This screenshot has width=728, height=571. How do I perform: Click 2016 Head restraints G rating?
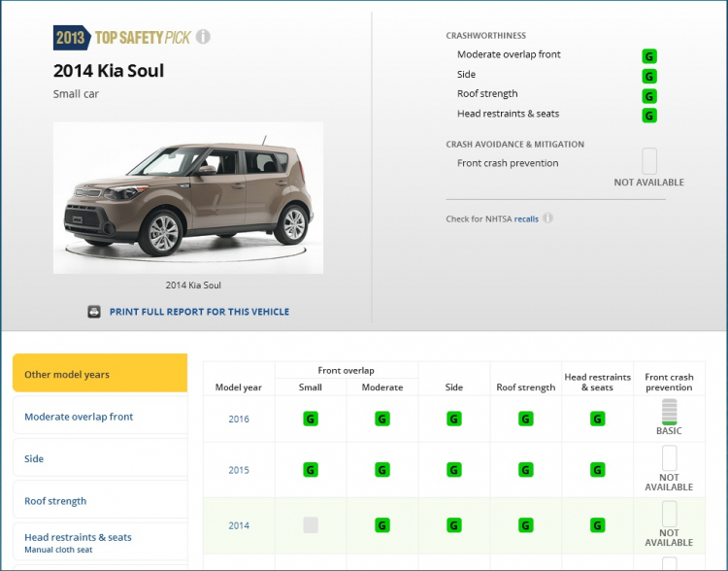(598, 419)
